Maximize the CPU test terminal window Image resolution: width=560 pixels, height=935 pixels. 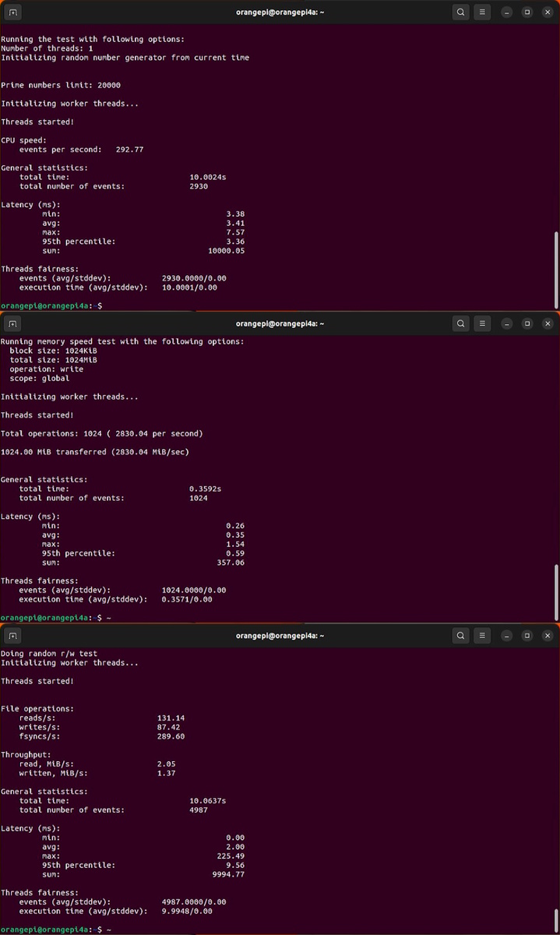click(527, 12)
